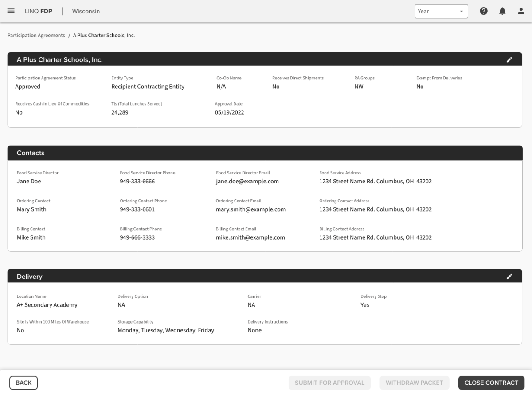
Task: Click the help question mark icon
Action: click(x=484, y=12)
